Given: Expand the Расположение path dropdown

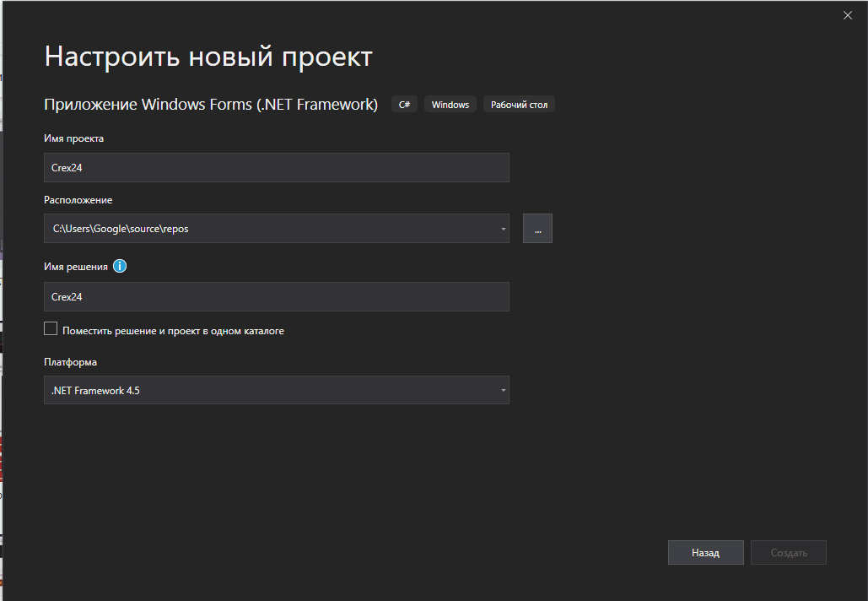Looking at the screenshot, I should pos(504,228).
